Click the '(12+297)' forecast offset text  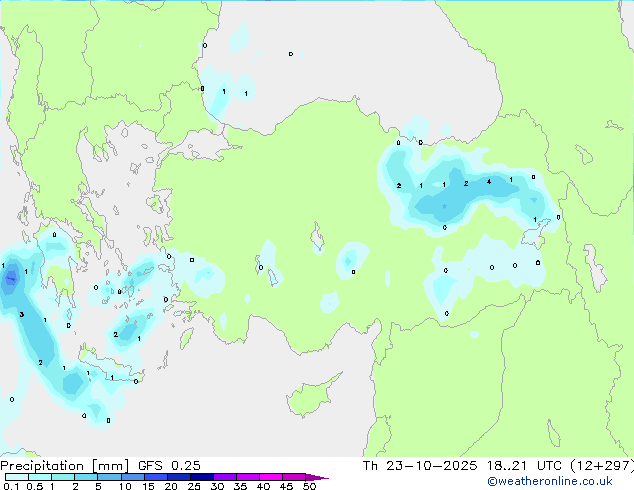coord(602,466)
